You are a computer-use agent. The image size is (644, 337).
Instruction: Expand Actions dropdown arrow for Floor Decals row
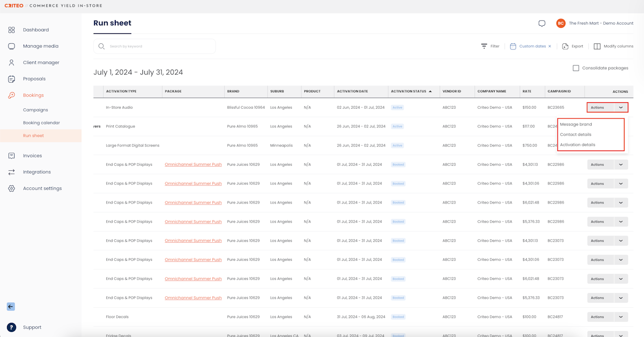621,317
